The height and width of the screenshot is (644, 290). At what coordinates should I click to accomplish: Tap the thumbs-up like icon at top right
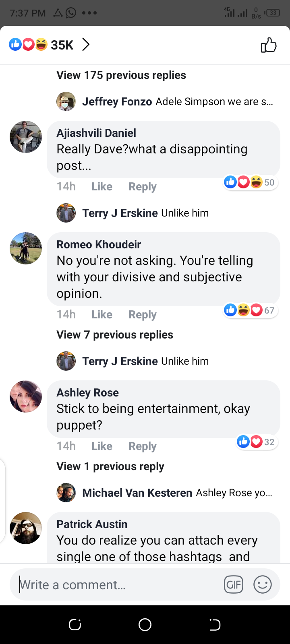tap(269, 45)
